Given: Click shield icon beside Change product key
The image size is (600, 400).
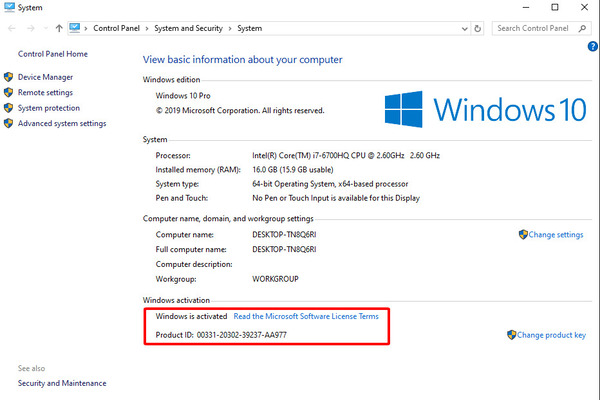Looking at the screenshot, I should click(x=512, y=335).
